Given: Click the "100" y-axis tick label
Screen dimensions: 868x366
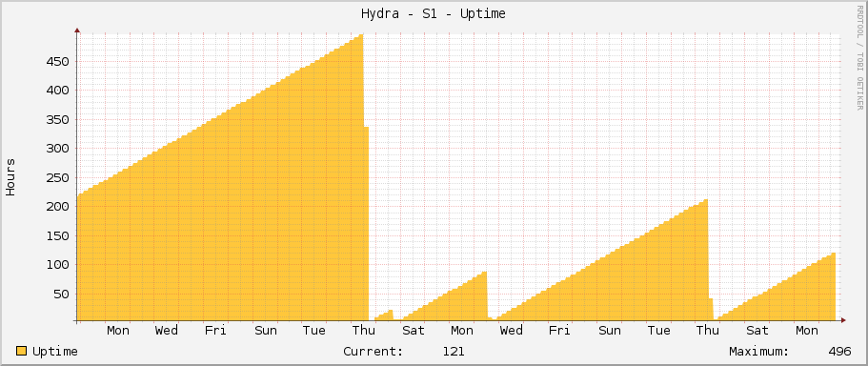Looking at the screenshot, I should point(57,265).
